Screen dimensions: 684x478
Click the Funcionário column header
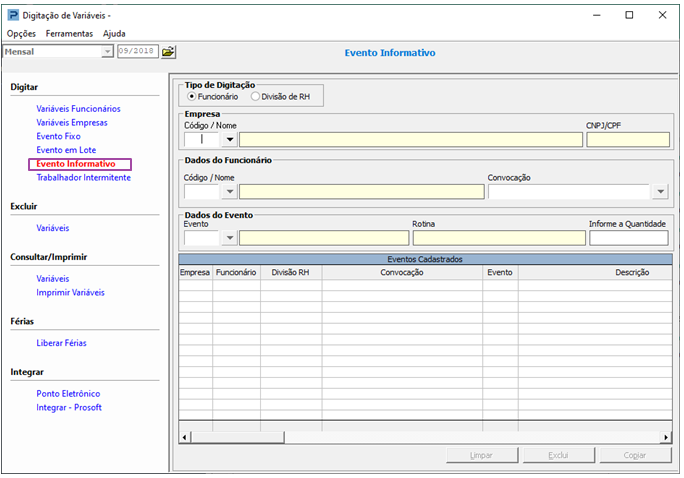point(236,273)
